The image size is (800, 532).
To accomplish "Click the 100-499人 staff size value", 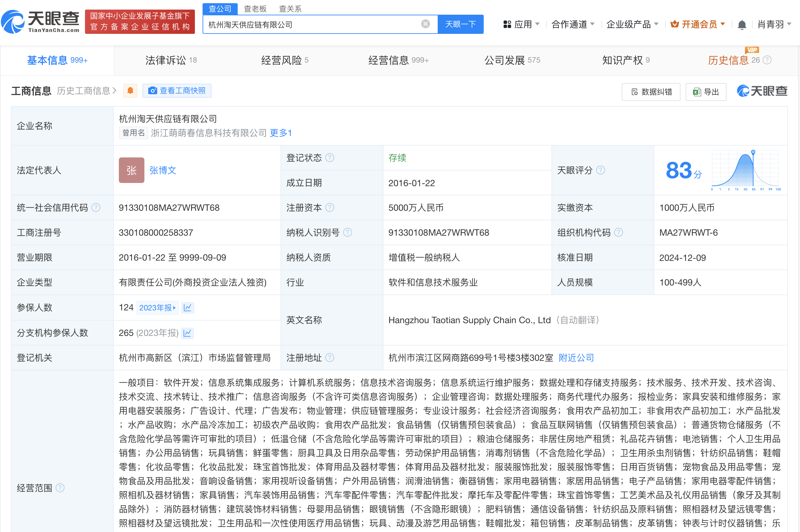I will pyautogui.click(x=680, y=282).
